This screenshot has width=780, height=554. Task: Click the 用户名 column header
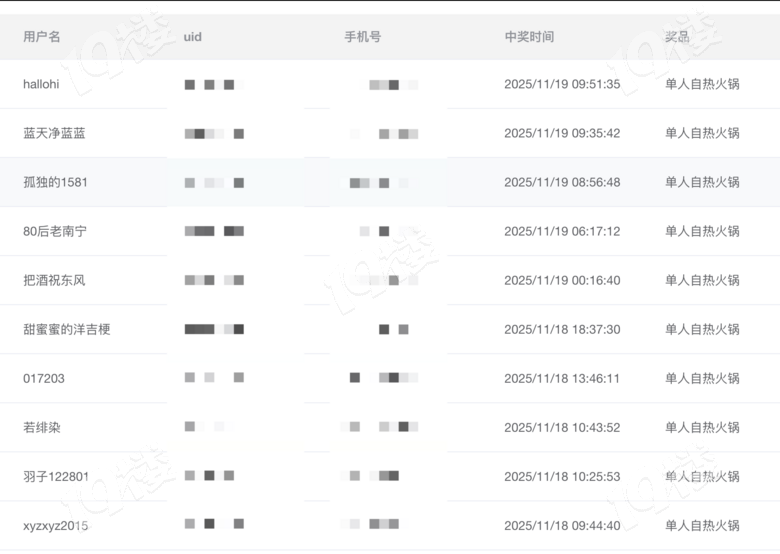pos(42,37)
